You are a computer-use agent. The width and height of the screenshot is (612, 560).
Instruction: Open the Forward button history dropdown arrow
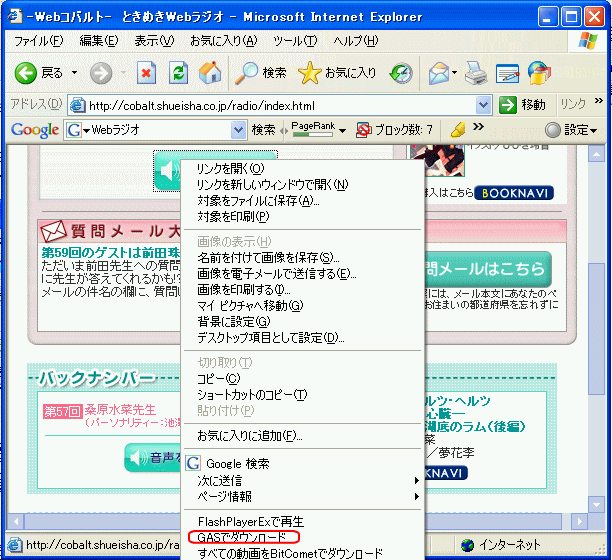[123, 73]
